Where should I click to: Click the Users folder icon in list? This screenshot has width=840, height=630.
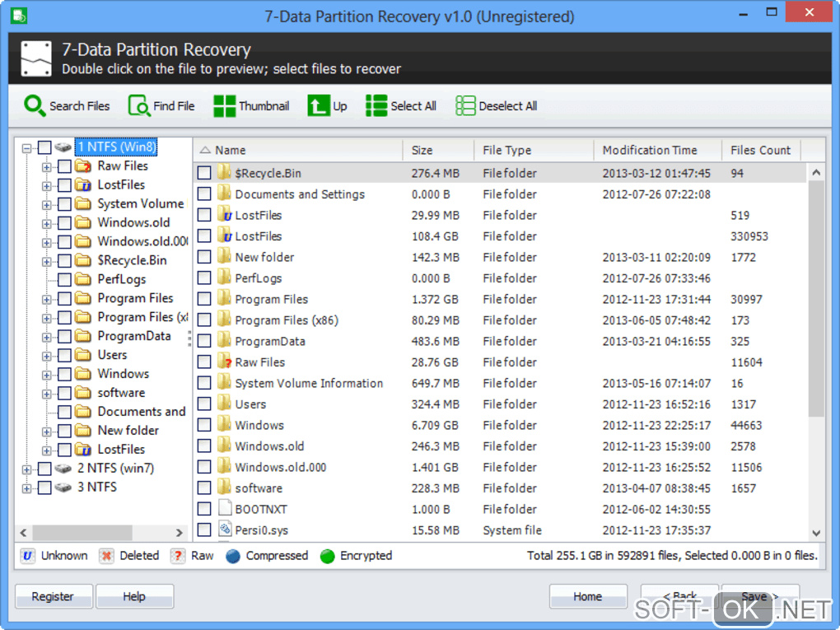click(x=224, y=403)
